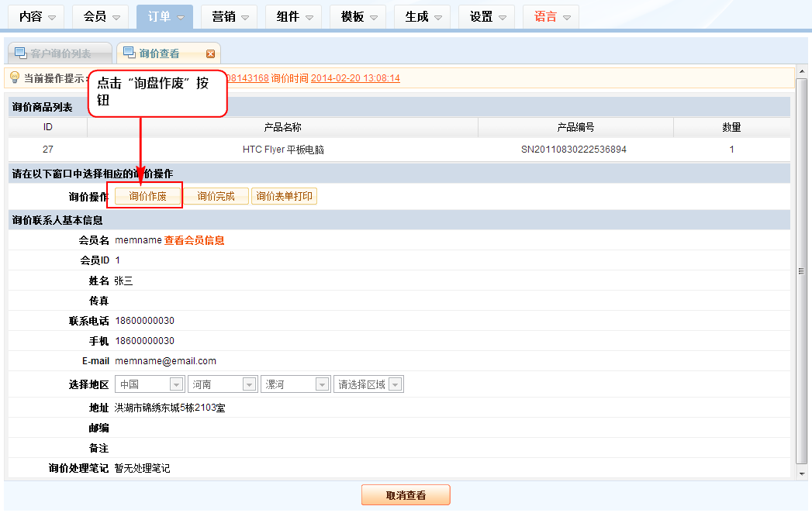Click the 询价表单打印 button

click(x=285, y=197)
